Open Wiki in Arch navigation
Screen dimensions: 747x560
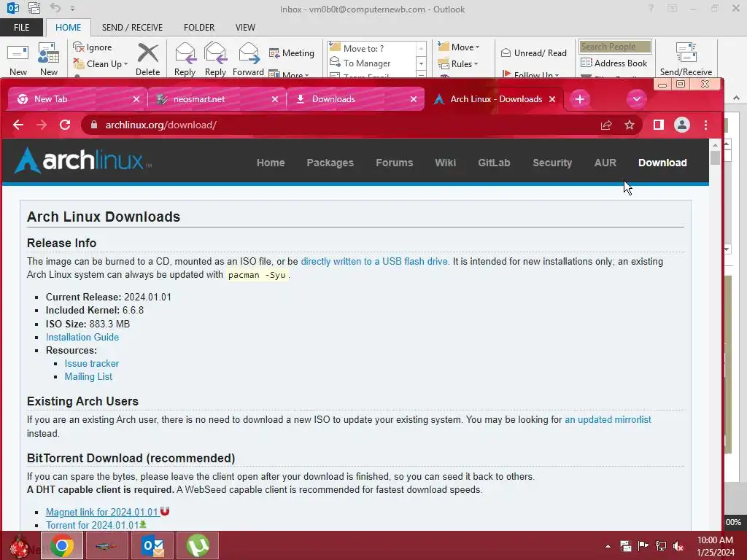[446, 163]
